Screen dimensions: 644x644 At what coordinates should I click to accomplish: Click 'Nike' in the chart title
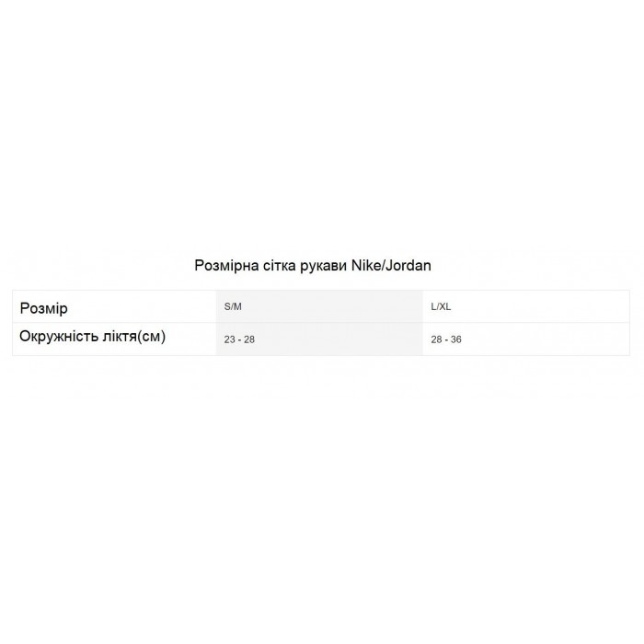point(365,265)
